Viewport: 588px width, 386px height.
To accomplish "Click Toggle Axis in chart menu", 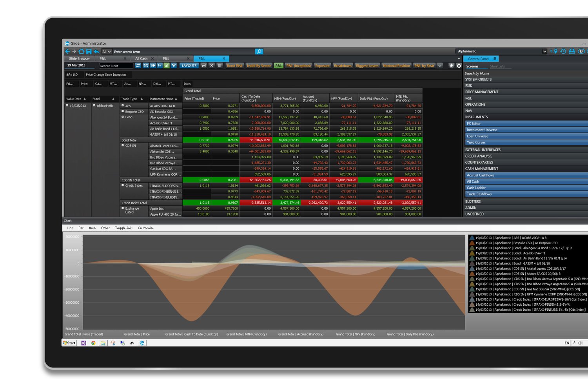I will click(123, 228).
